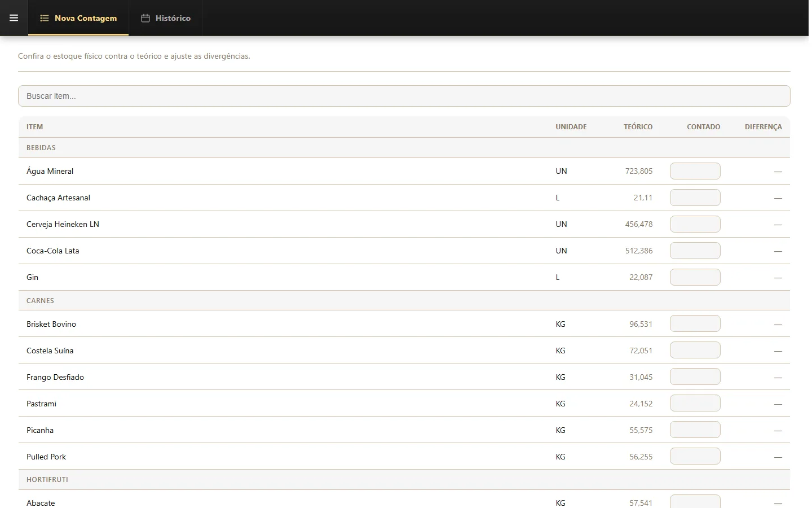
Task: Click the L unit in Cachaça Artesanal row
Action: pos(558,198)
